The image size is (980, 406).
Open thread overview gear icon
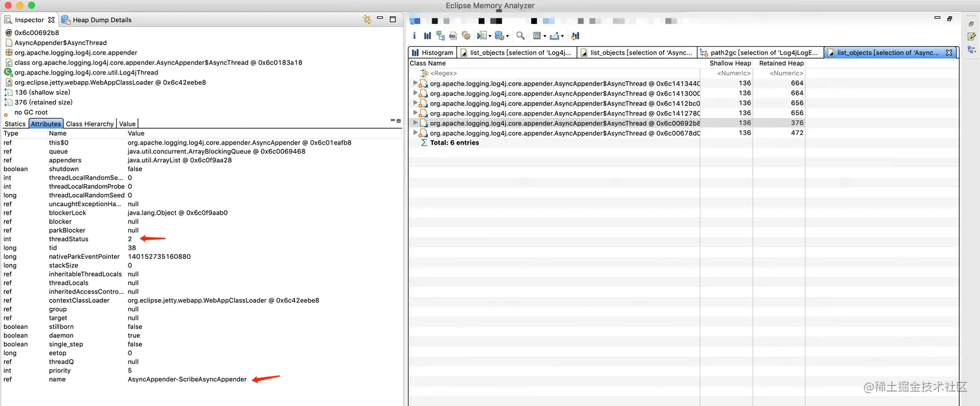click(x=466, y=36)
